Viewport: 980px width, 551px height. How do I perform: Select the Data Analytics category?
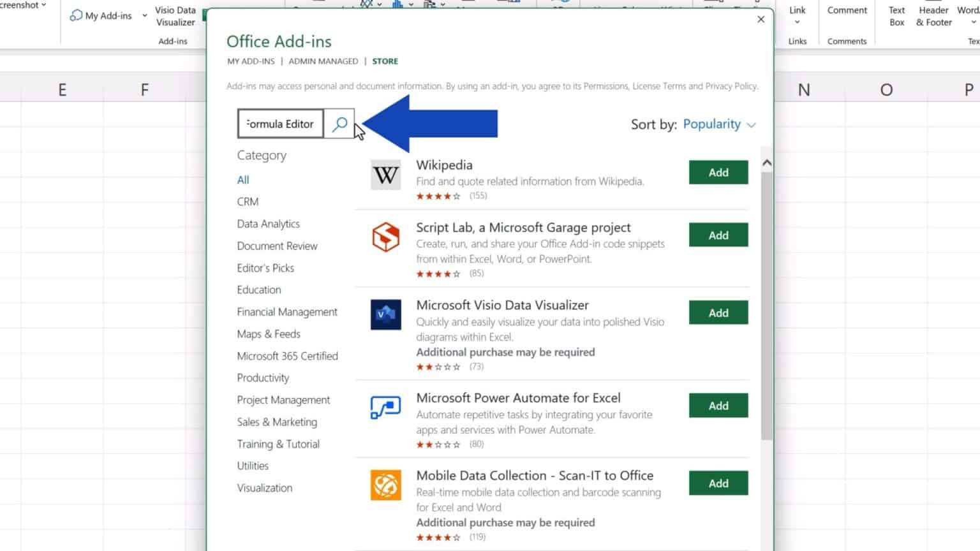click(268, 223)
